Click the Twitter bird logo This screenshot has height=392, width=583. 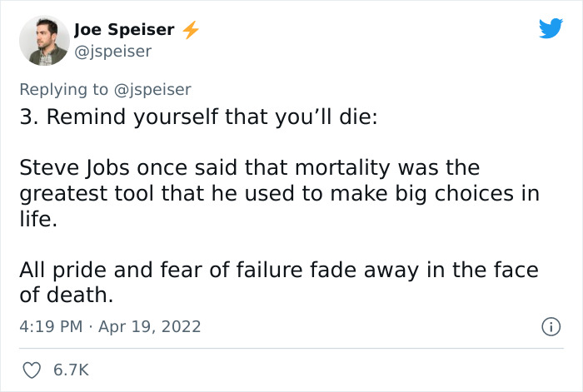551,29
